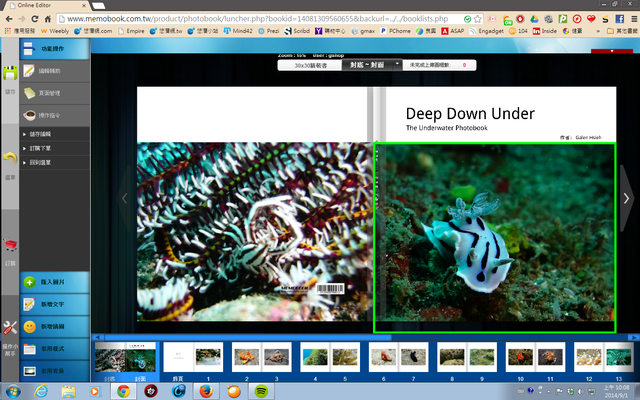
Task: Click the thumbnail strip horizontal scrollbar handle
Action: [248, 338]
